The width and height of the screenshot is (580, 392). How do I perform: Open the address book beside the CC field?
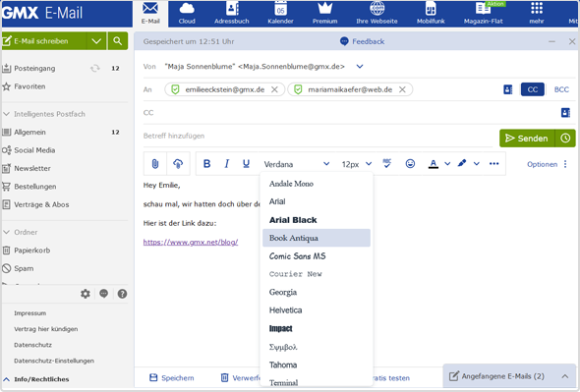point(565,112)
